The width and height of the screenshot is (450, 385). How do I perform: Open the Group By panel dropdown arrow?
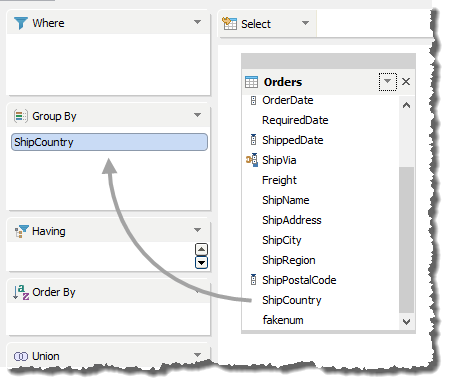(x=197, y=115)
